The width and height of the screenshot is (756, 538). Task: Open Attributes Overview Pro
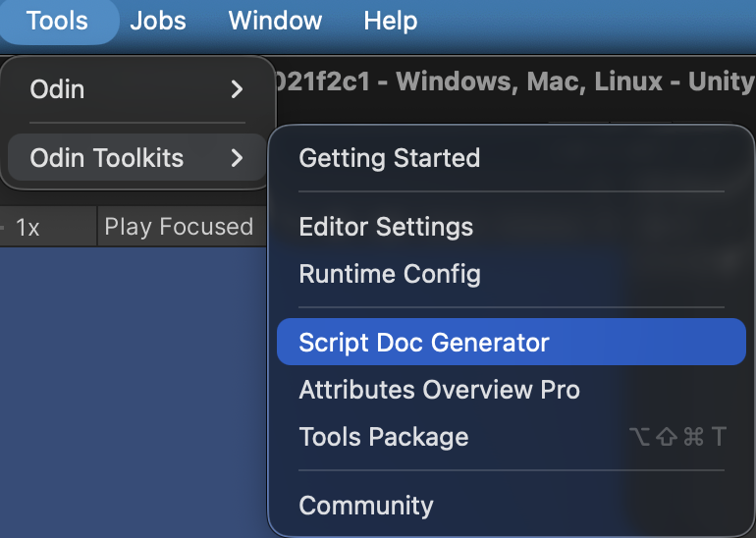point(512,390)
